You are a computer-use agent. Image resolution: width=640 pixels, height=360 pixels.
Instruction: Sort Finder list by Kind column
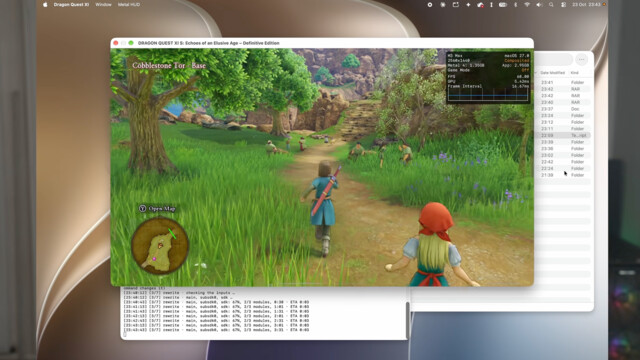[574, 73]
